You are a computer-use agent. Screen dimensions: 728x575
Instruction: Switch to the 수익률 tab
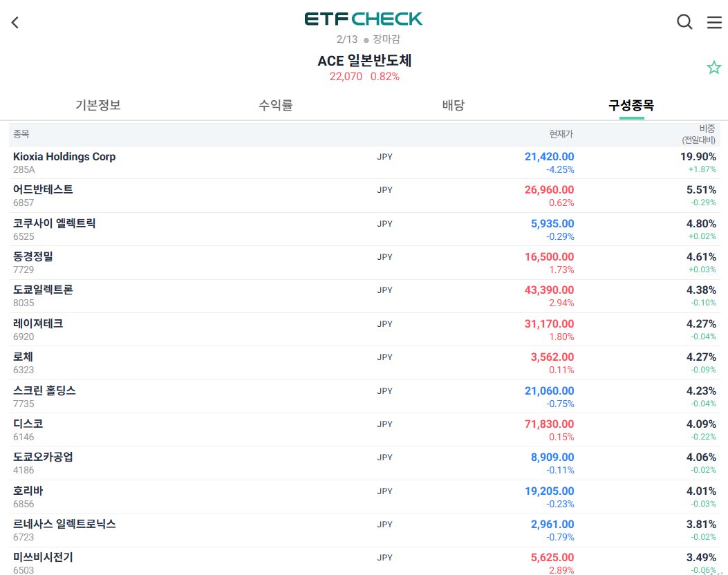click(276, 105)
